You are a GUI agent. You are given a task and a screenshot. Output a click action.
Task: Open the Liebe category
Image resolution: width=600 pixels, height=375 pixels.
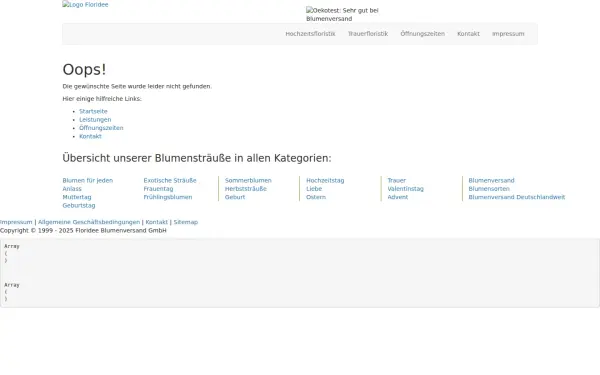314,189
